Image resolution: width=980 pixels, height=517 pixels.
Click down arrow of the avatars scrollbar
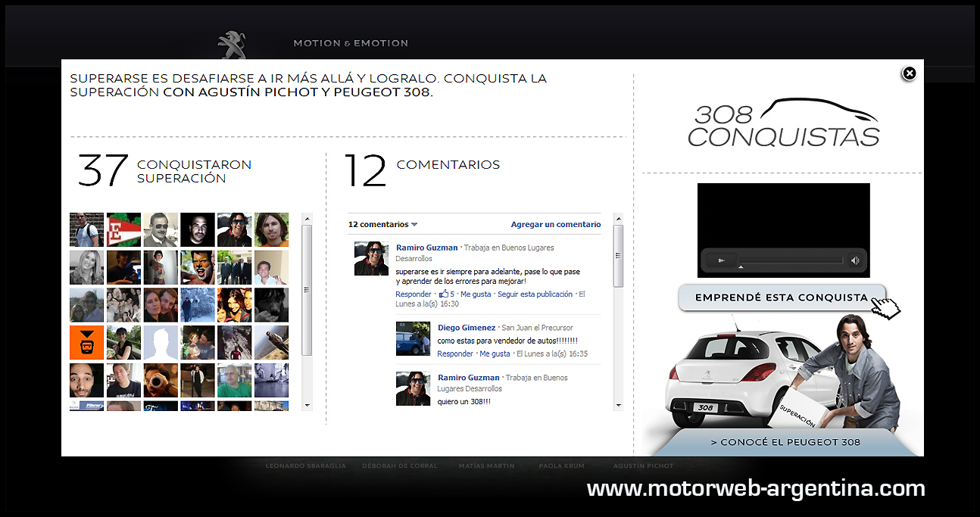(307, 405)
